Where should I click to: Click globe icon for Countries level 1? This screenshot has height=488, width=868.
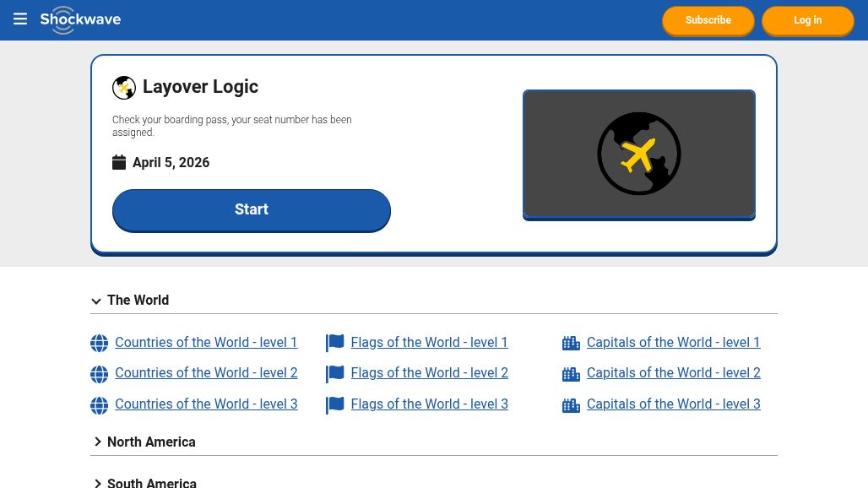(x=100, y=344)
